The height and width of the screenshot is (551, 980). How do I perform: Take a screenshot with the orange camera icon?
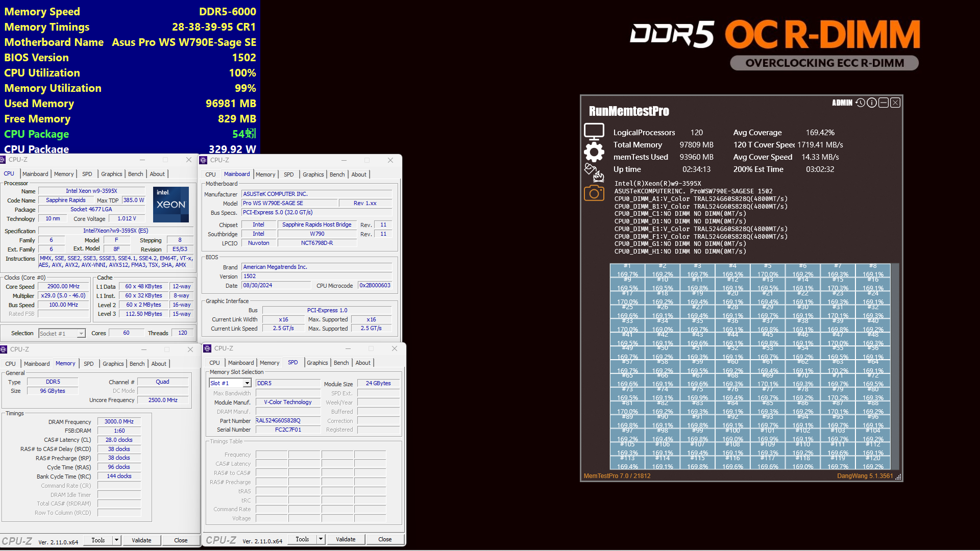click(594, 193)
